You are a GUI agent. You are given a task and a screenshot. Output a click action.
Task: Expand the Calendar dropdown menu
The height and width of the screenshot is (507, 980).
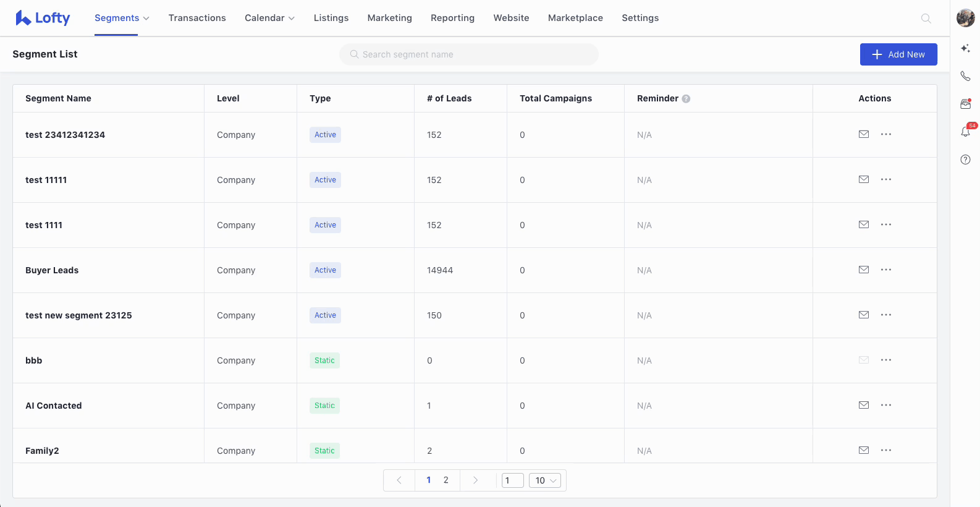coord(269,18)
